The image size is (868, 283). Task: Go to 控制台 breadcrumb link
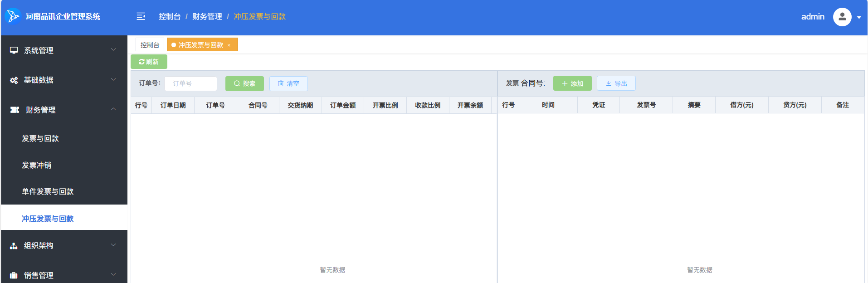point(170,16)
